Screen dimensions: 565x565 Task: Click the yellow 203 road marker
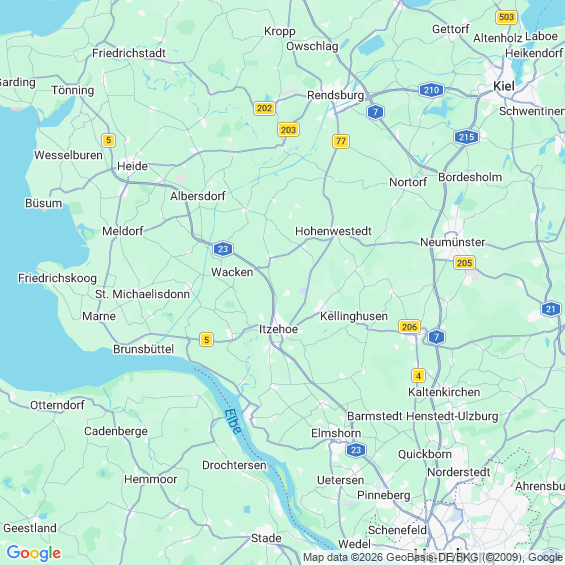point(288,130)
